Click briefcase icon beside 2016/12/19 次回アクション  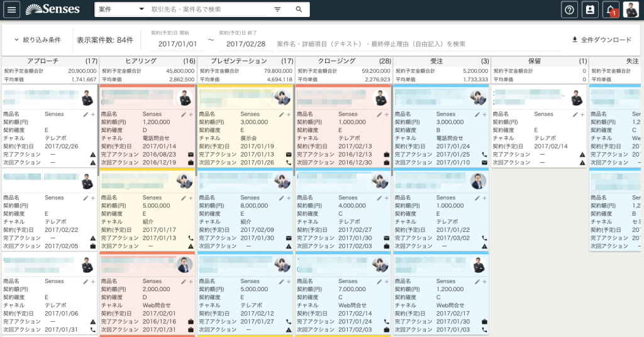(191, 163)
